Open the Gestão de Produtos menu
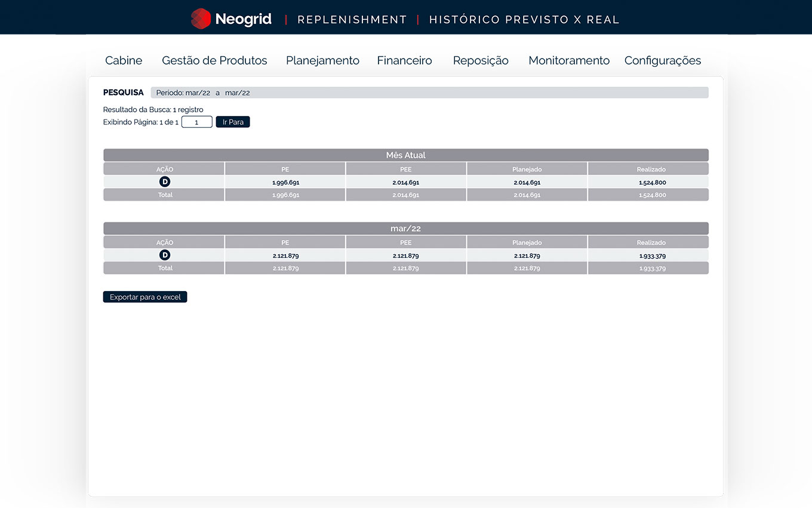 (x=214, y=60)
